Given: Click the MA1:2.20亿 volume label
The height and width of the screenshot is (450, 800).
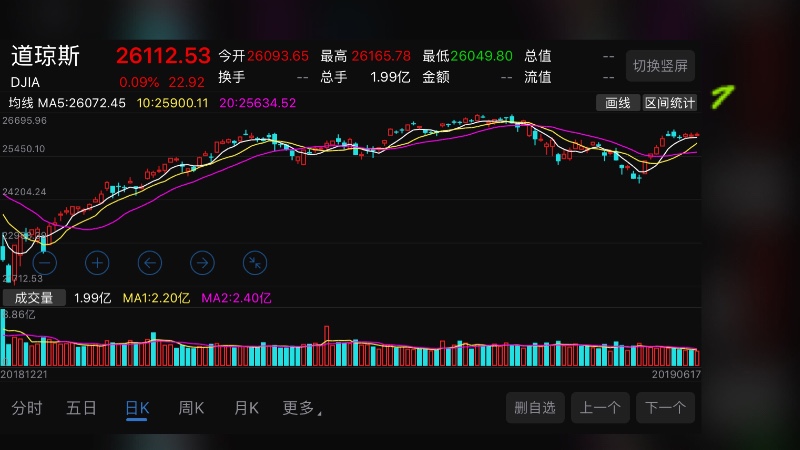Looking at the screenshot, I should [156, 298].
